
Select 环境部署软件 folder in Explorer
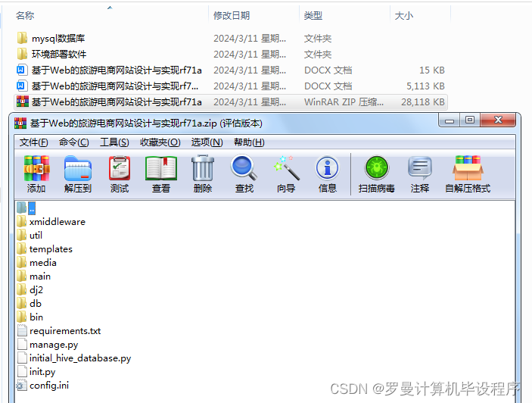[231, 54]
